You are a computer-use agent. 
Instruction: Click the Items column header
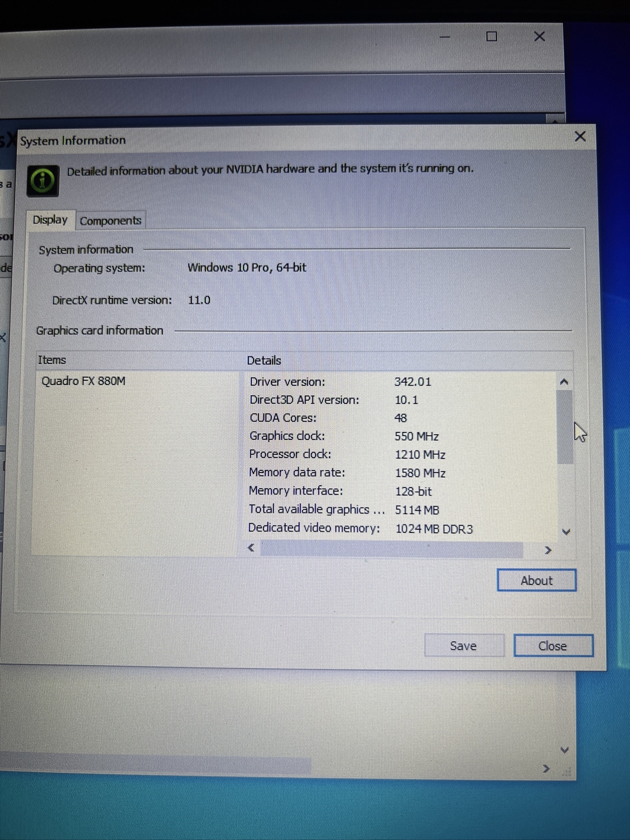click(x=52, y=360)
